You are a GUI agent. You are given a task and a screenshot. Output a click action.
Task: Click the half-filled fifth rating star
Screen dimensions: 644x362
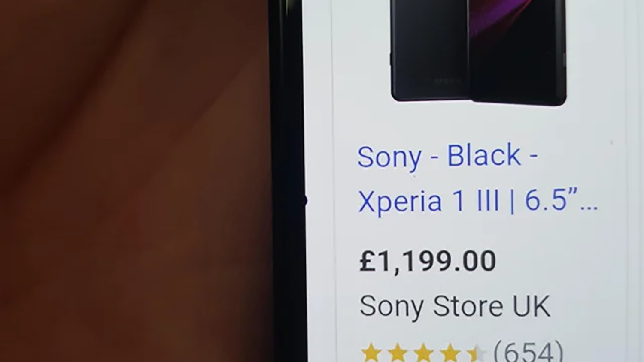(x=476, y=353)
